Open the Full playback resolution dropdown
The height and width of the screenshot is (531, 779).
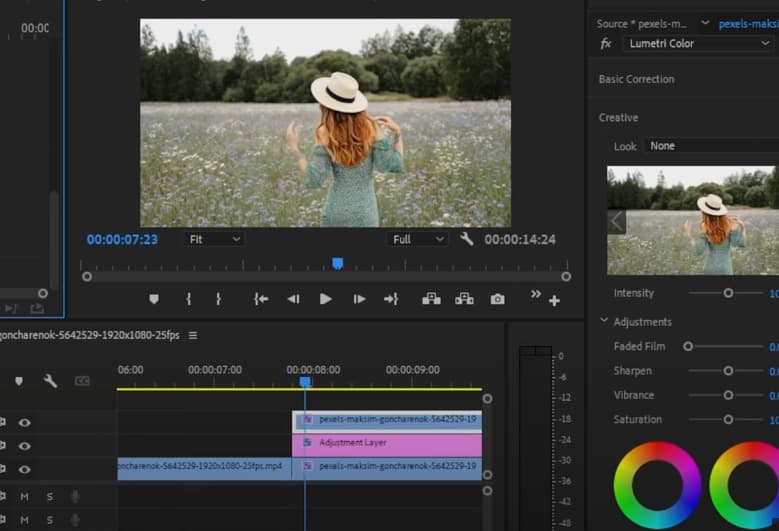[418, 239]
